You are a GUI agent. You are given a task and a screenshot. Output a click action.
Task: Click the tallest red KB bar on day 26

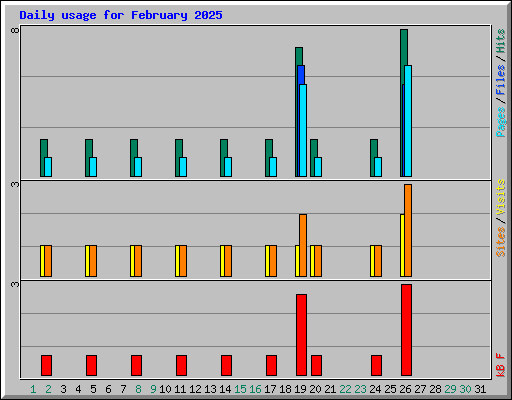tap(406, 330)
